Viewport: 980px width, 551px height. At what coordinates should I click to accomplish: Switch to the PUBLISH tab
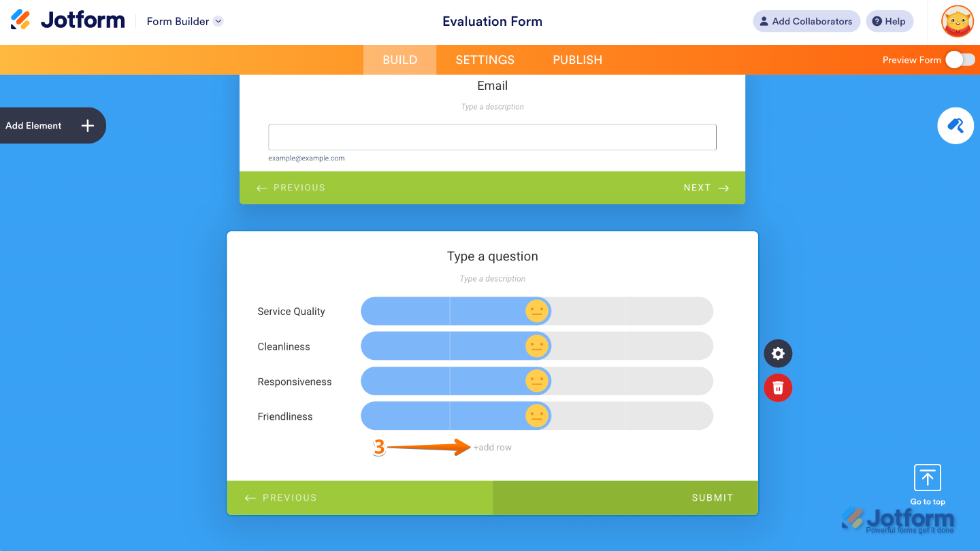click(576, 60)
